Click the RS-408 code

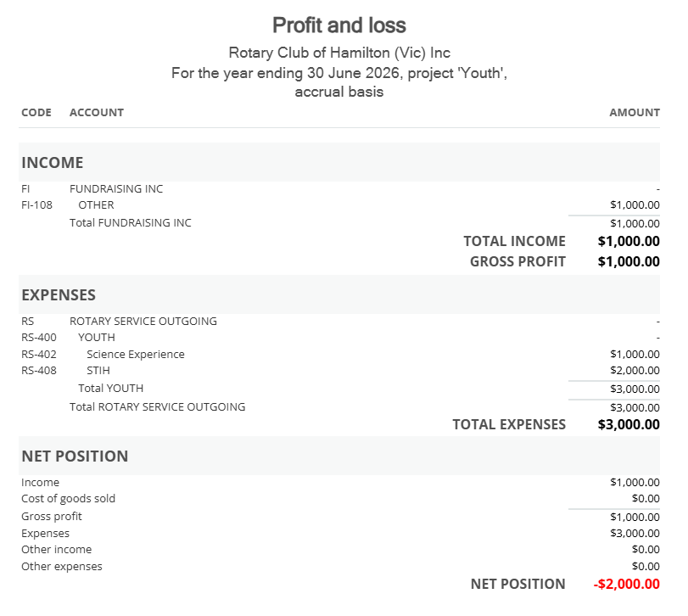pos(38,370)
